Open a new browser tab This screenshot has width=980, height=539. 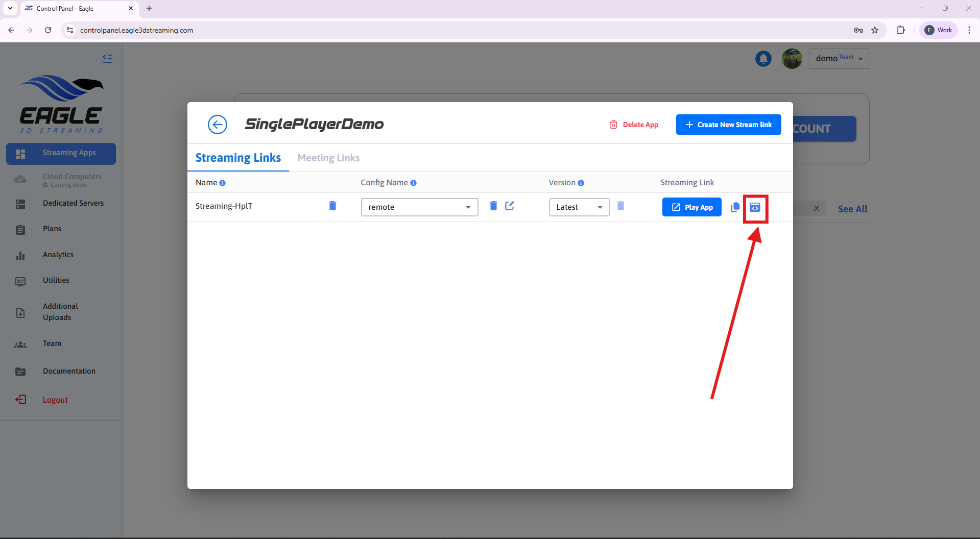point(149,8)
